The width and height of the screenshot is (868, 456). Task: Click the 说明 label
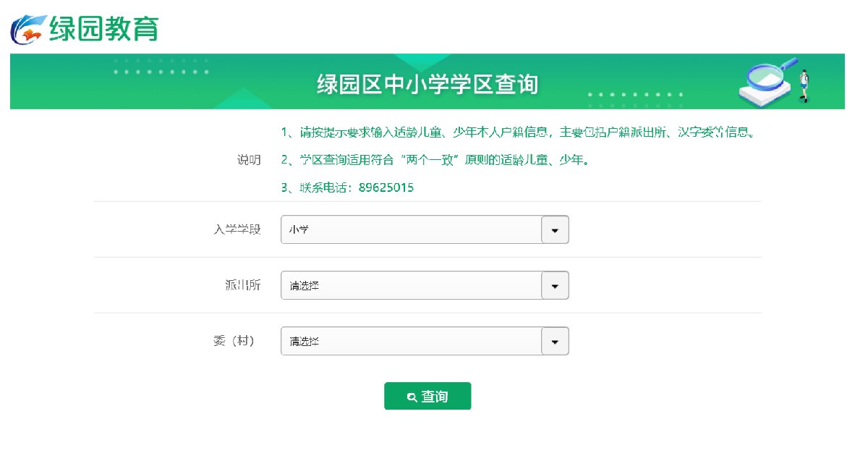click(x=249, y=160)
